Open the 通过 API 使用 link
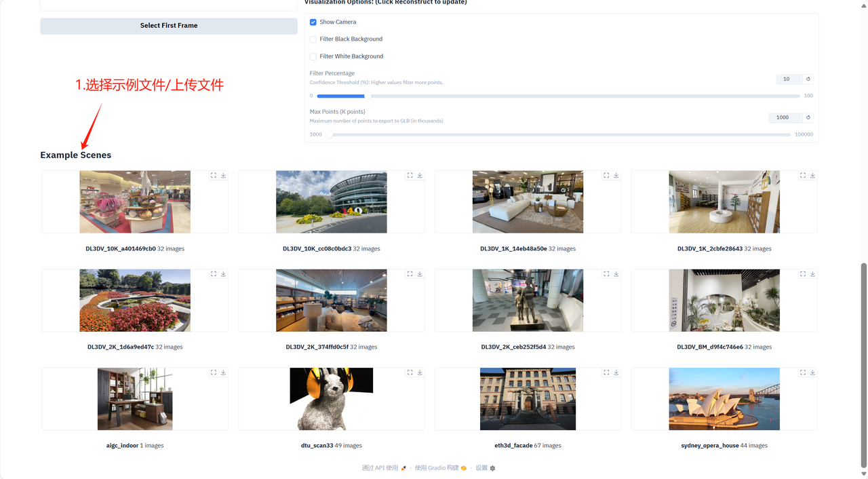868x479 pixels. [x=384, y=468]
